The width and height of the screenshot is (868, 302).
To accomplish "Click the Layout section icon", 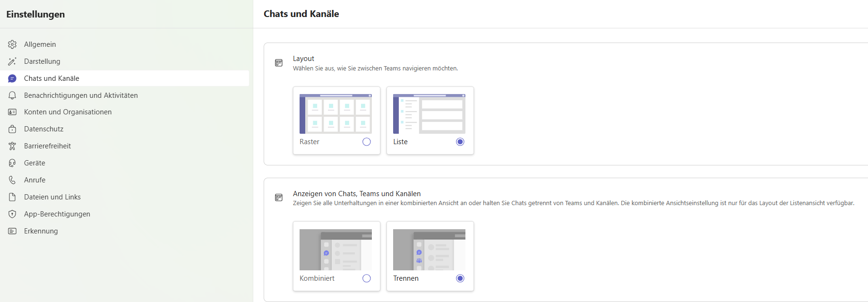I will pyautogui.click(x=279, y=63).
